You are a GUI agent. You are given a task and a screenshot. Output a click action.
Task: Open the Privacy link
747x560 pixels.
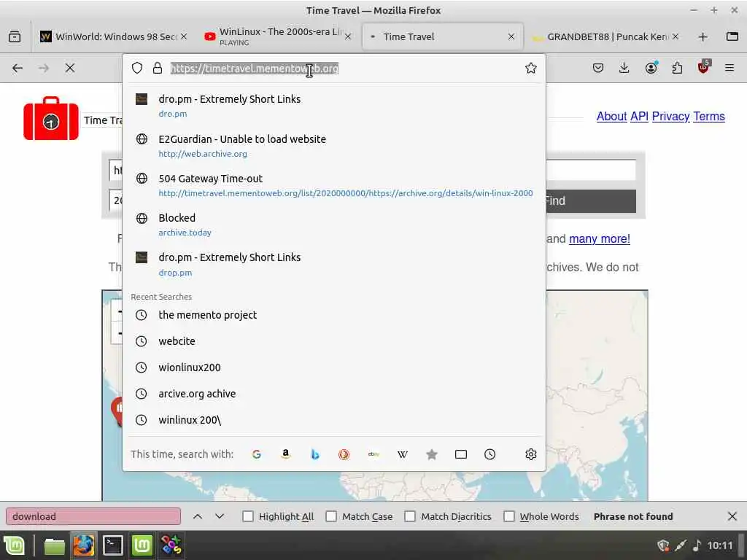coord(671,116)
